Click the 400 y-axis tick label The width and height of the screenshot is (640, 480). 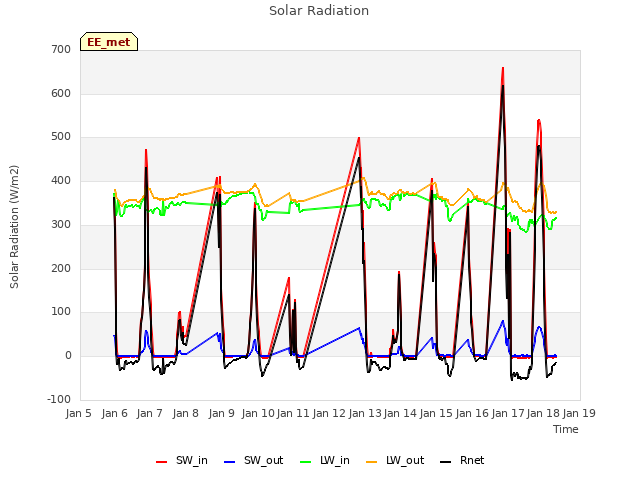[61, 180]
